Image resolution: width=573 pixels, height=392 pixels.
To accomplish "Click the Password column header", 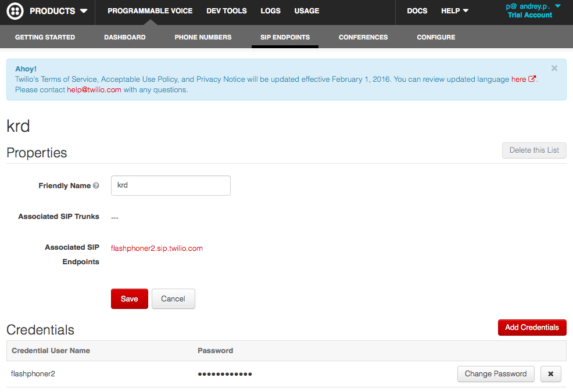I will tap(215, 351).
